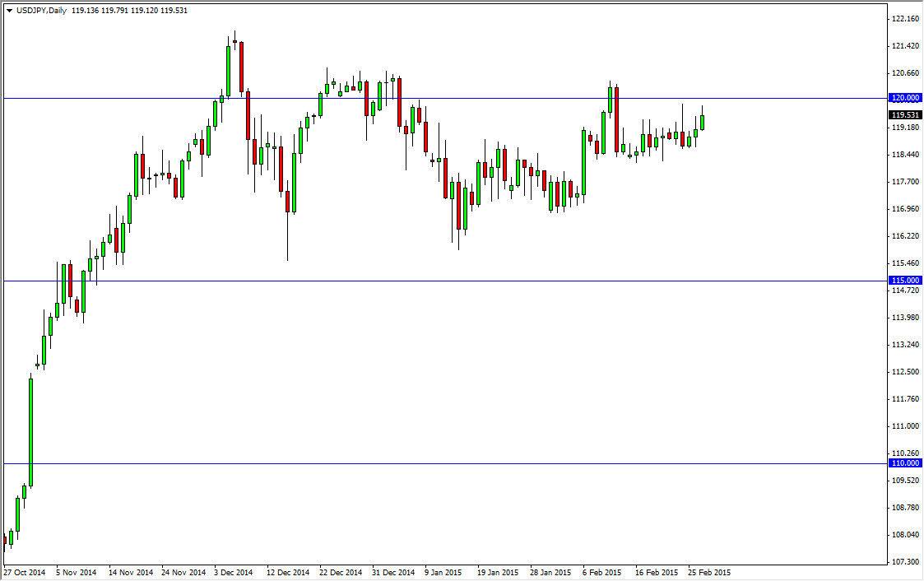Click the most recent candle on the chart
Viewport: 924px width, 581px height.
pyautogui.click(x=703, y=123)
